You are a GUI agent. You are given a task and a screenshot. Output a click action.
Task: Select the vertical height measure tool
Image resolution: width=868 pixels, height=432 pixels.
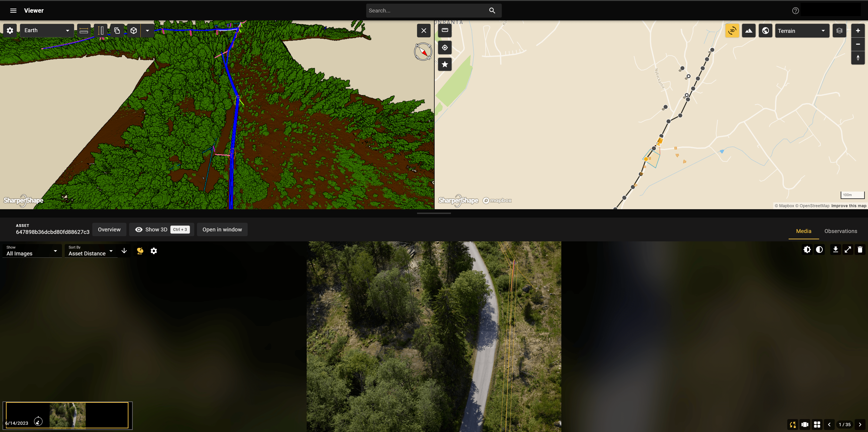[x=100, y=31]
